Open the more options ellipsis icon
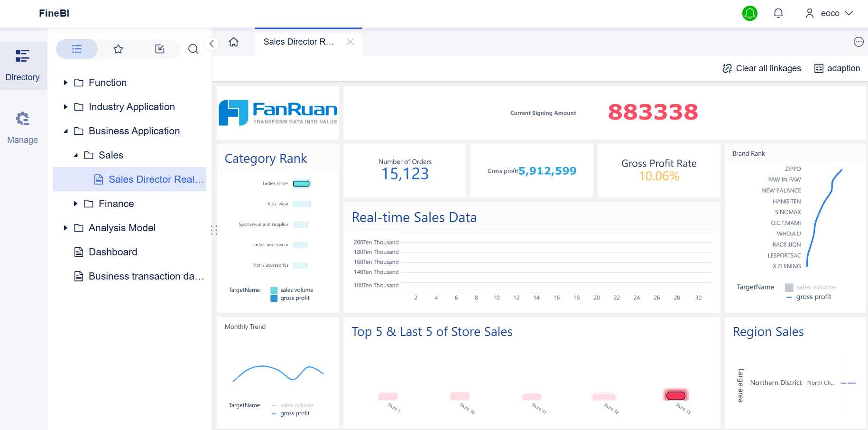868x430 pixels. [858, 42]
